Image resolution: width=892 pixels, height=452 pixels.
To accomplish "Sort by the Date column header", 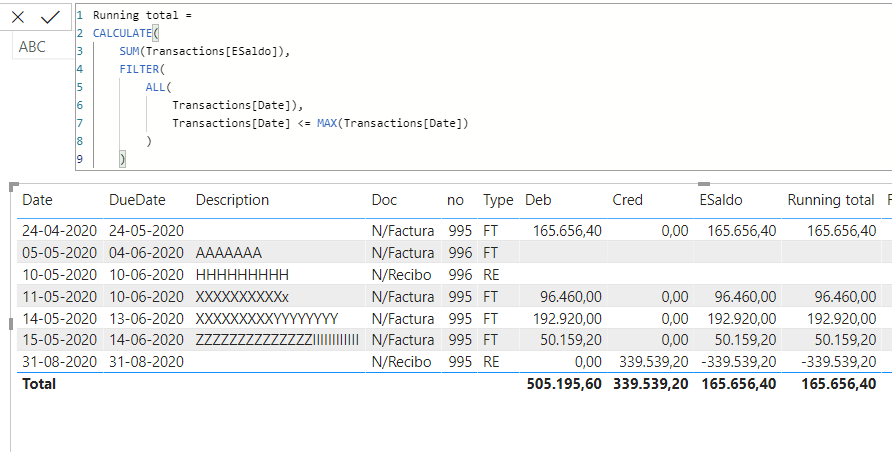I will point(37,200).
